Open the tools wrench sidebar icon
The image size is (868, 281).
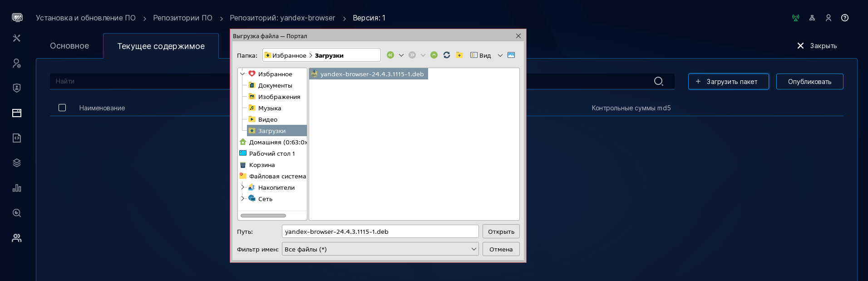point(17,38)
